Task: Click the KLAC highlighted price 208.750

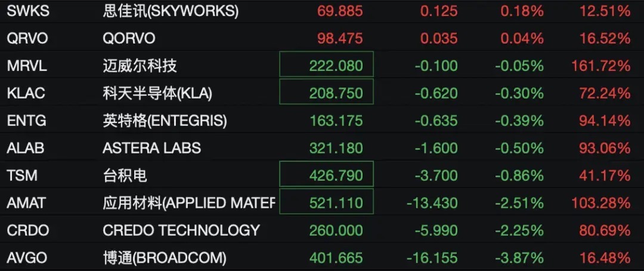Action: click(x=326, y=92)
